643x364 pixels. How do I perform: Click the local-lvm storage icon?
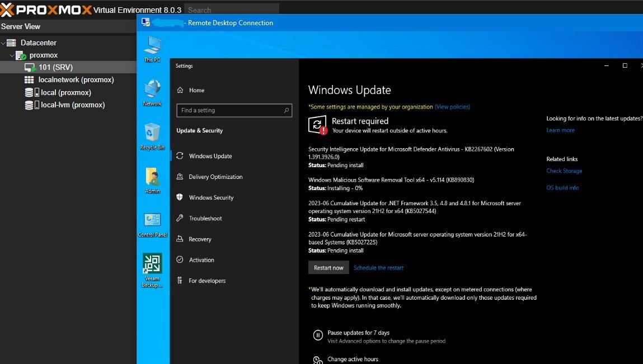32,105
